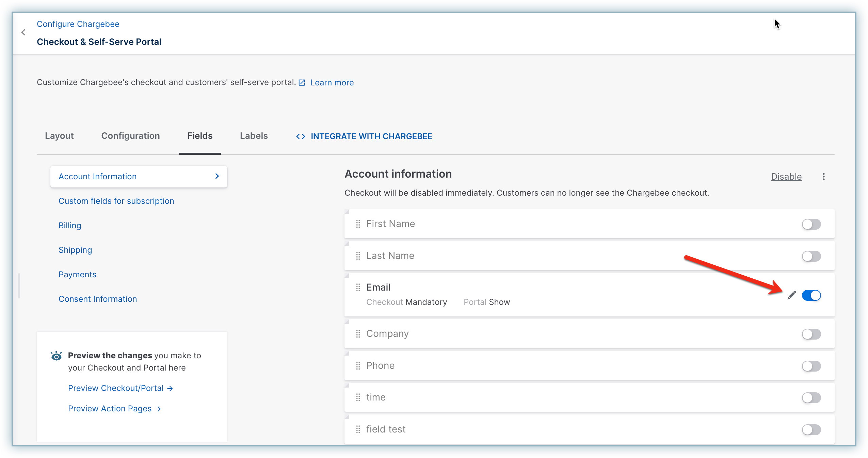Open the three-dot more options menu
The image size is (868, 458).
824,177
